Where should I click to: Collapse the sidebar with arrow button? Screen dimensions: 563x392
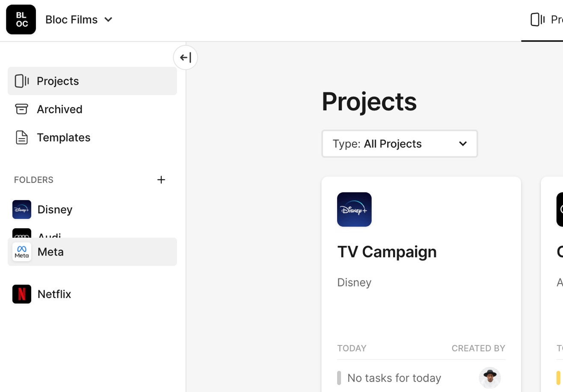[x=185, y=57]
